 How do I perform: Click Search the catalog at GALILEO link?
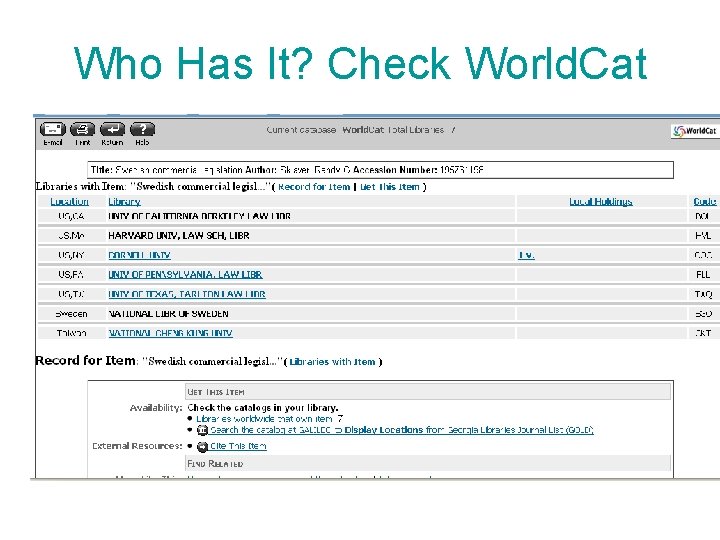402,430
